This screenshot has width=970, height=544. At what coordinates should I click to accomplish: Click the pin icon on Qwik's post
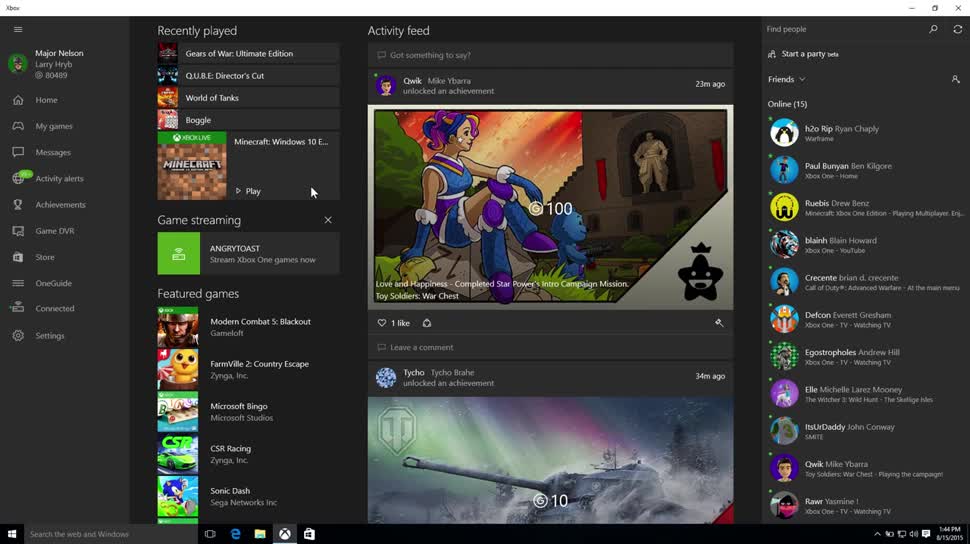(719, 322)
